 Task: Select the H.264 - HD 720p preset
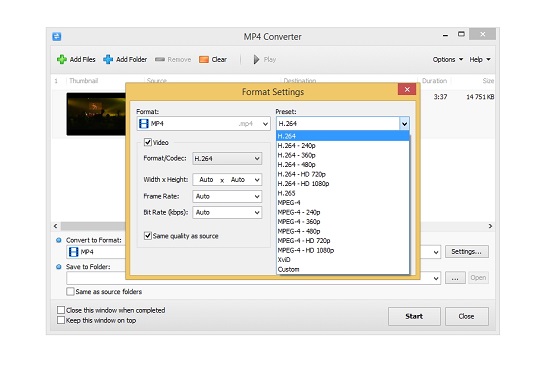point(343,174)
